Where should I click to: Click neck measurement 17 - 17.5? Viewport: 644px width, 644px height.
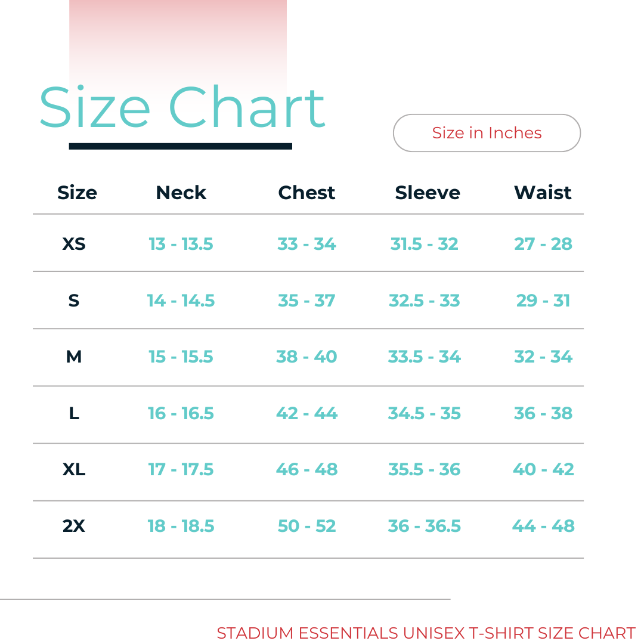coord(181,469)
